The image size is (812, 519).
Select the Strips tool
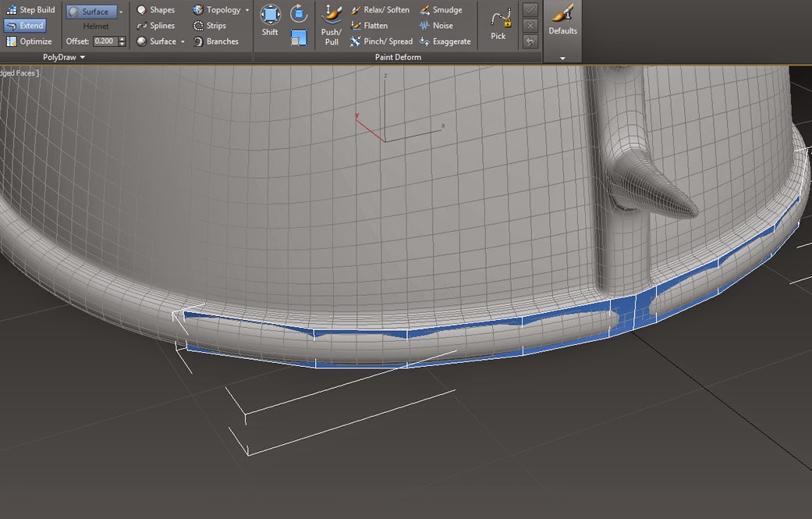click(210, 26)
